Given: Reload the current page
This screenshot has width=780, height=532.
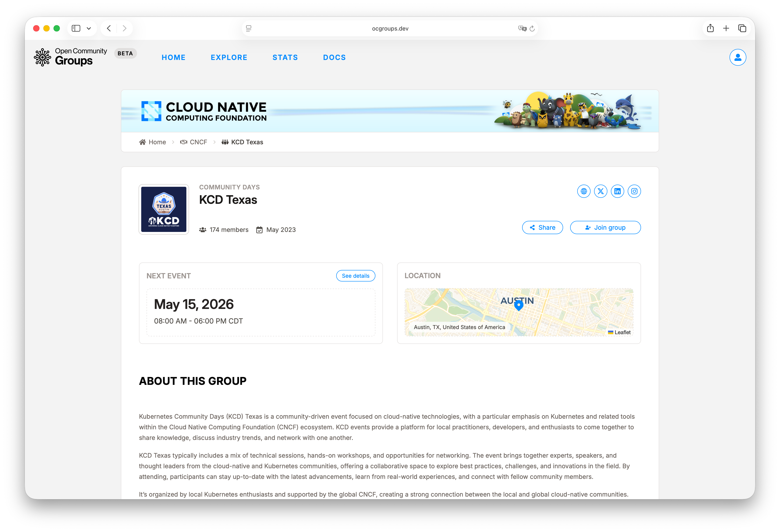Looking at the screenshot, I should click(532, 29).
